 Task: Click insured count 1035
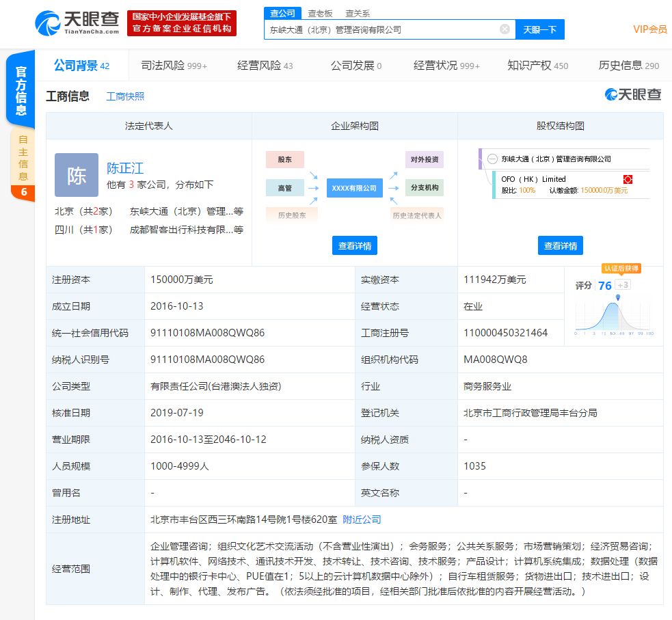[x=474, y=466]
